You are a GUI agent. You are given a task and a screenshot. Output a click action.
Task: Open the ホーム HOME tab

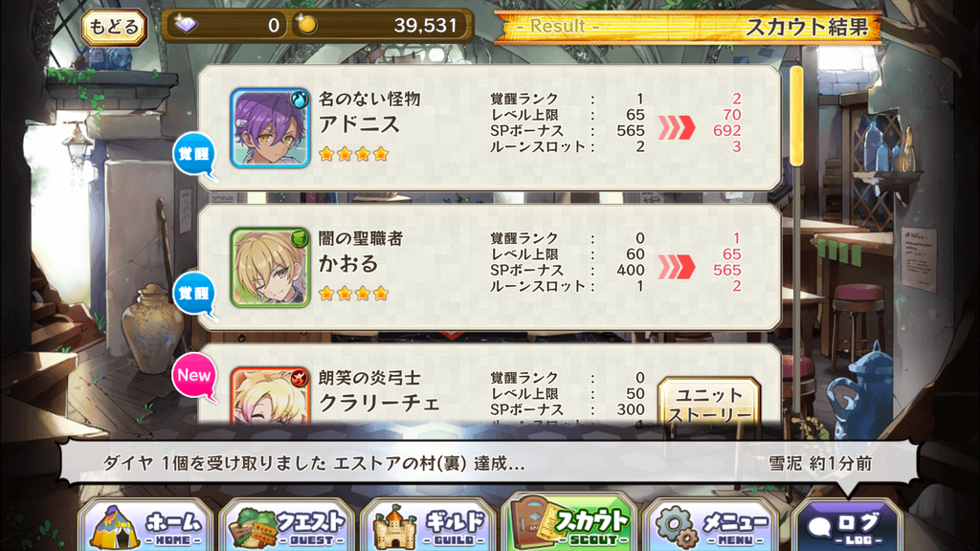tap(146, 525)
